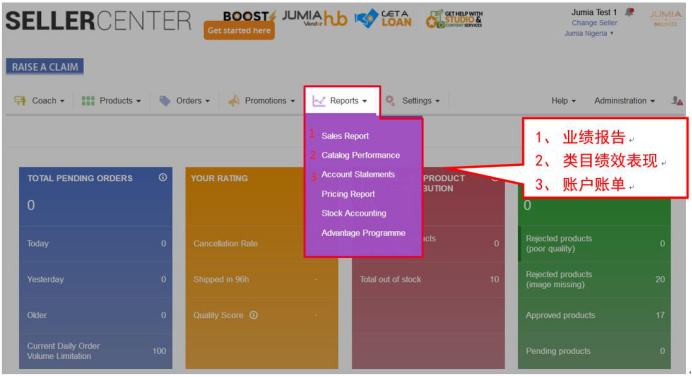This screenshot has width=692, height=377.
Task: Click the notification bell icon
Action: (x=630, y=12)
